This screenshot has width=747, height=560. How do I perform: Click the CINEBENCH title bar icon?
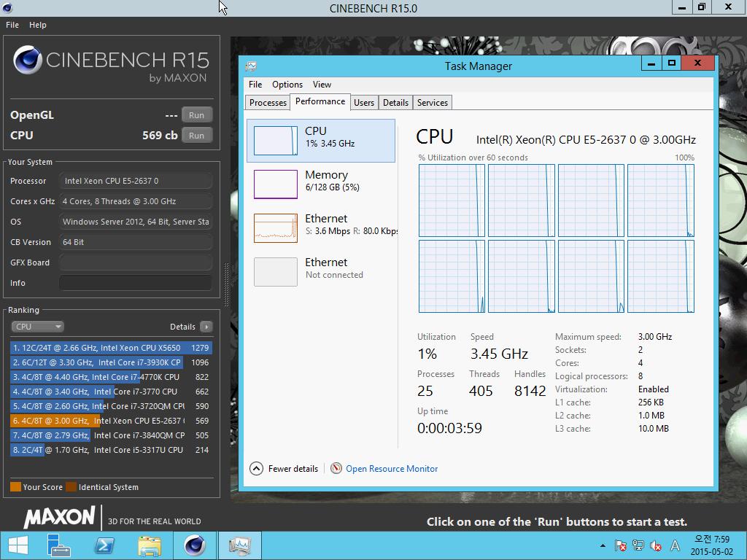tap(7, 7)
